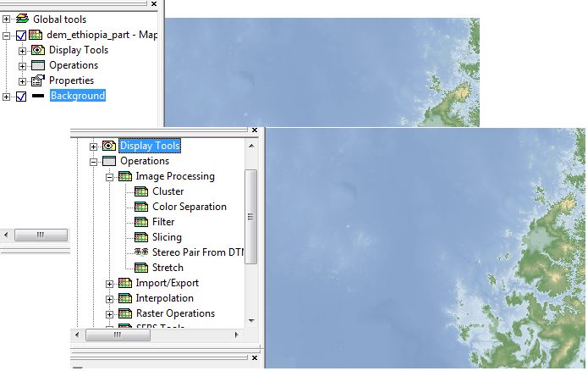Collapse Operations node in lower panel

93,162
